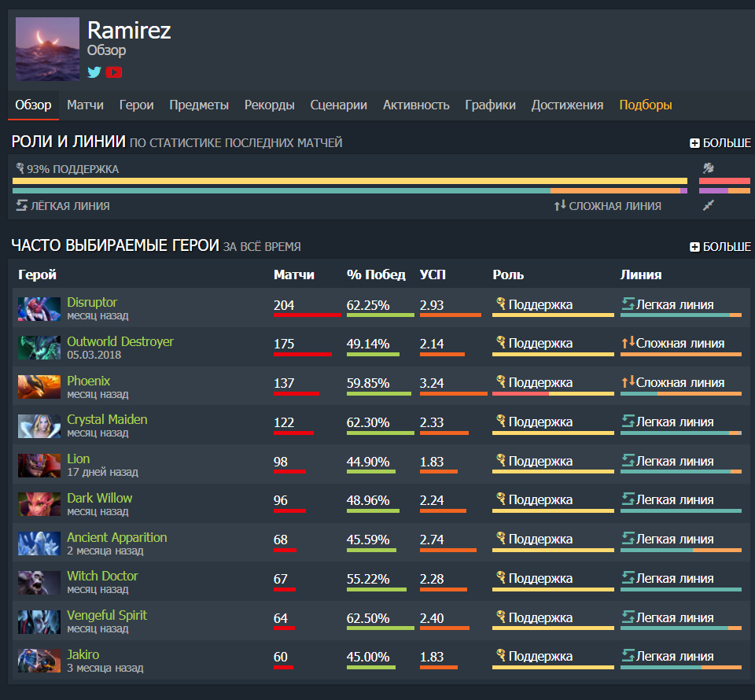Click the Jakiro hero portrait

pyautogui.click(x=39, y=661)
